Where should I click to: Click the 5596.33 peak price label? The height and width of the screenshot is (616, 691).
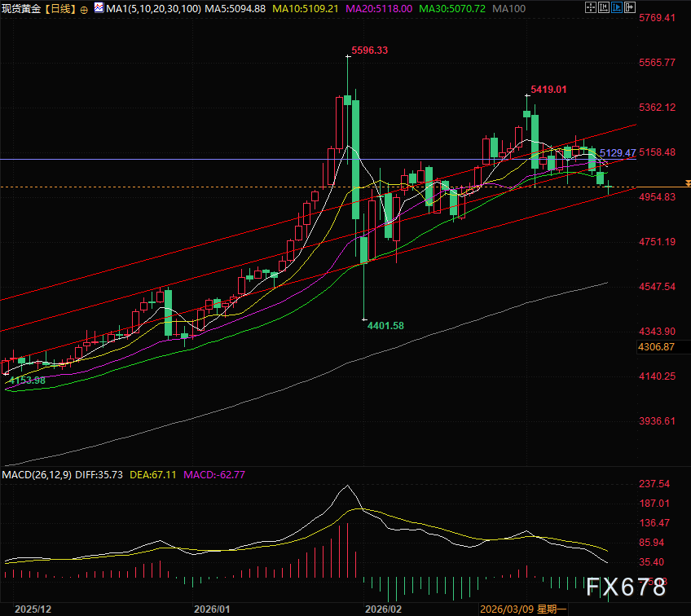(x=370, y=51)
